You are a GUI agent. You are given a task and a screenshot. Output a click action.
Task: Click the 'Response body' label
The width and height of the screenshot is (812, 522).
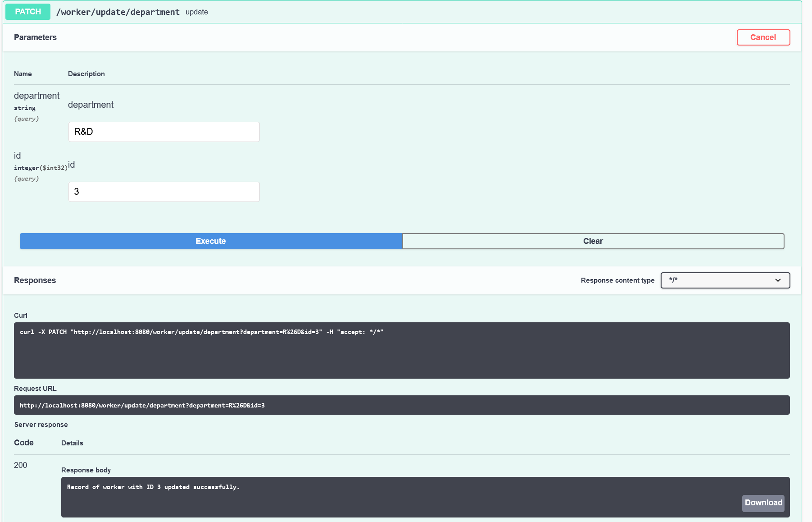tap(86, 470)
